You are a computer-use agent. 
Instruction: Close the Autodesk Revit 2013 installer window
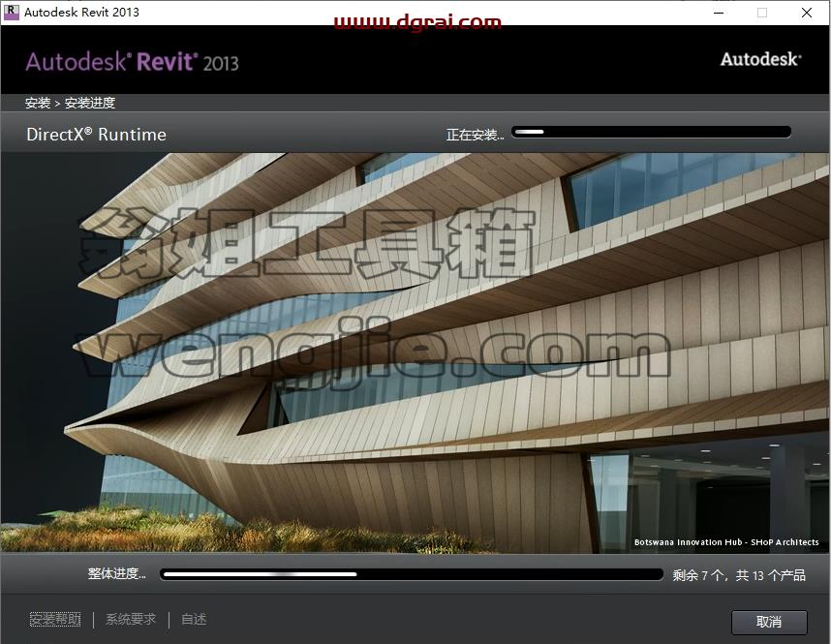pyautogui.click(x=807, y=13)
